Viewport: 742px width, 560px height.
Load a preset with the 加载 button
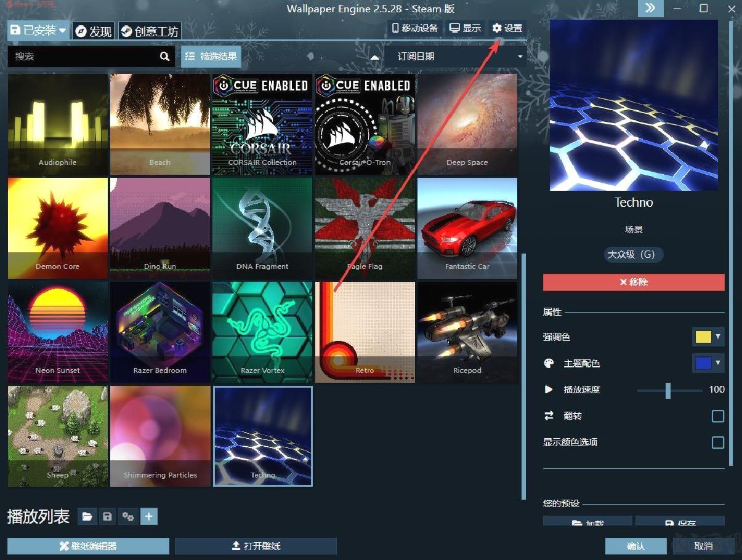(587, 521)
